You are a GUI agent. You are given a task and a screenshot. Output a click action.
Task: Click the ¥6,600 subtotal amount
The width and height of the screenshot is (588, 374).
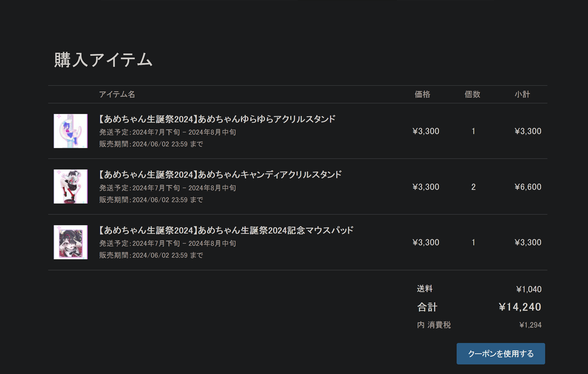point(527,187)
